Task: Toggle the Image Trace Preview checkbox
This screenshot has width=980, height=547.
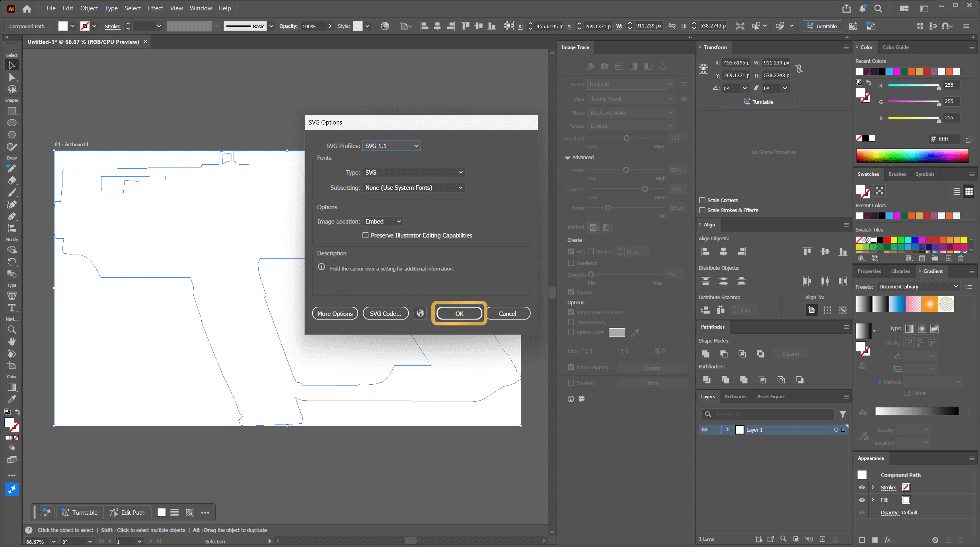Action: coord(571,383)
